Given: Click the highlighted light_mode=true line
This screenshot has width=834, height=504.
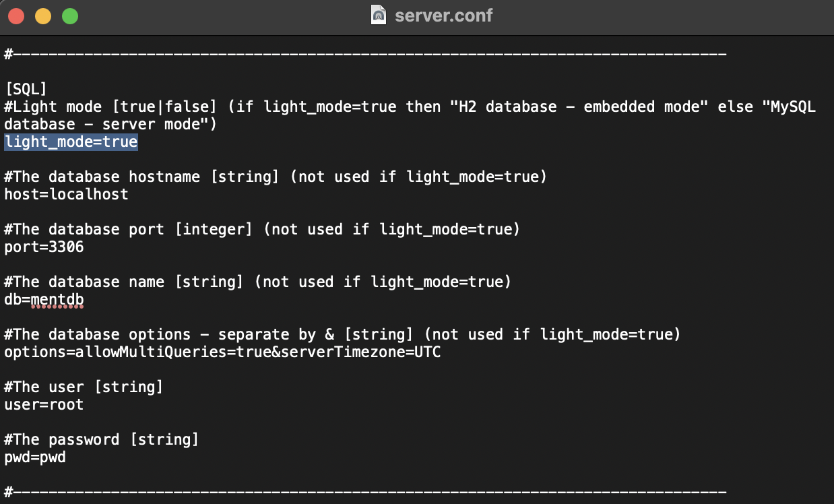Looking at the screenshot, I should pos(71,141).
